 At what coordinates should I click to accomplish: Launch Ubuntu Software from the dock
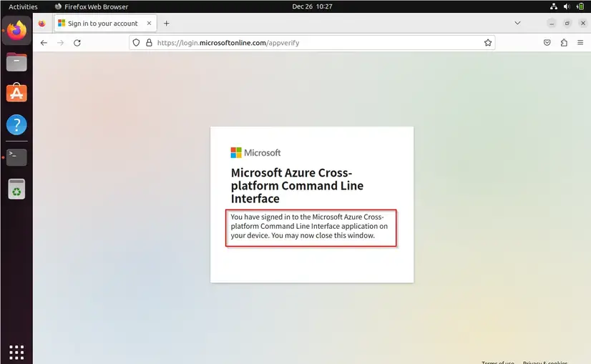[16, 93]
